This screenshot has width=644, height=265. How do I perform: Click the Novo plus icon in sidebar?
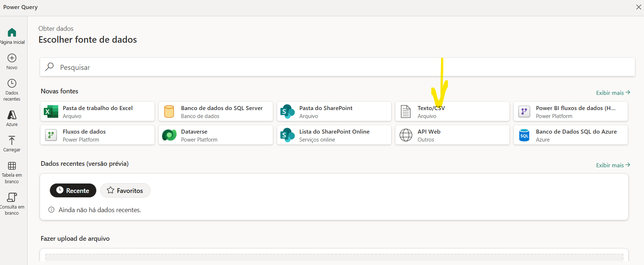click(12, 58)
